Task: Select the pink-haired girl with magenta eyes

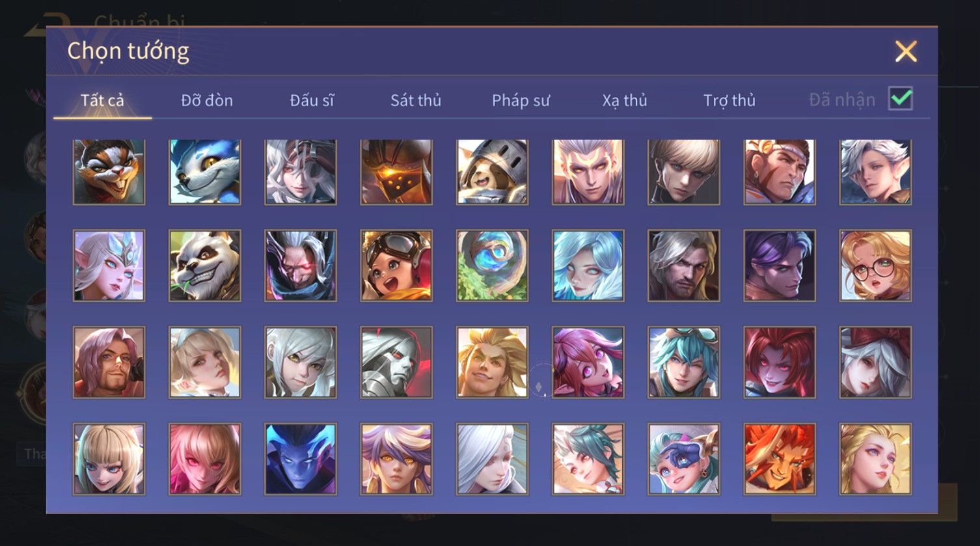Action: (588, 362)
